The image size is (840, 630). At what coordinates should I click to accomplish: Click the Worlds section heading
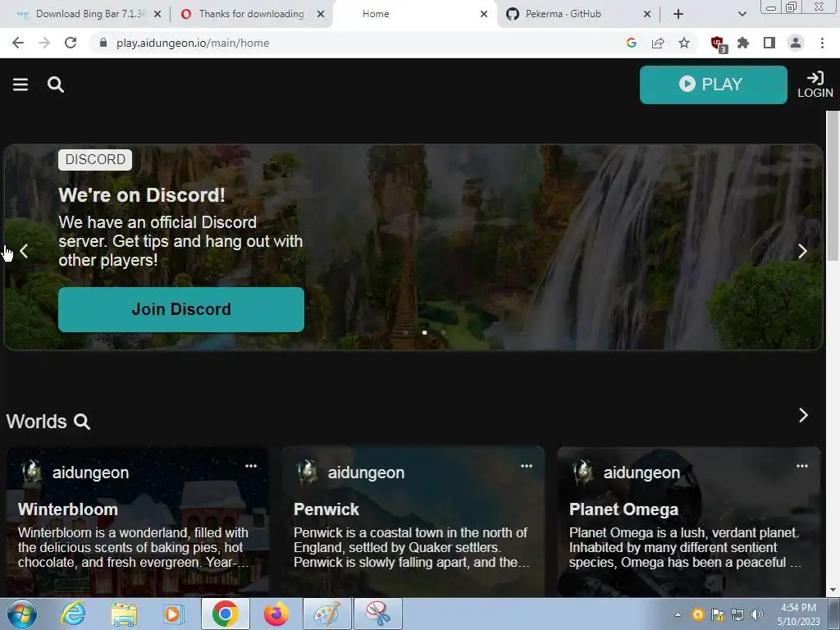click(36, 422)
